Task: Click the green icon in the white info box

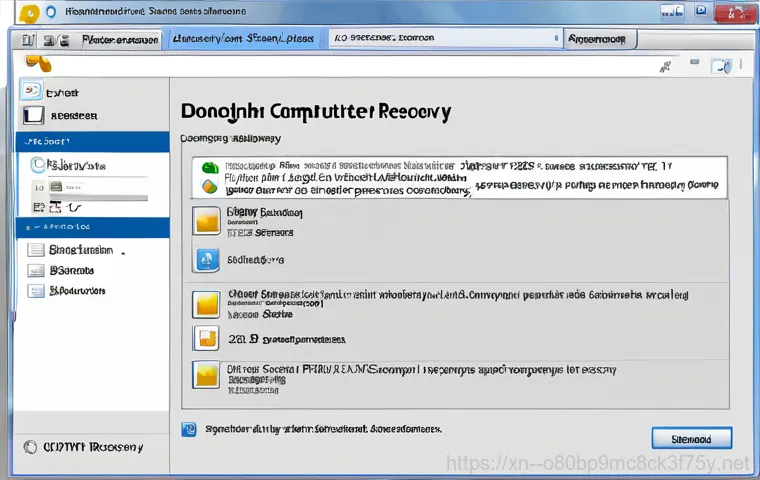Action: [210, 168]
